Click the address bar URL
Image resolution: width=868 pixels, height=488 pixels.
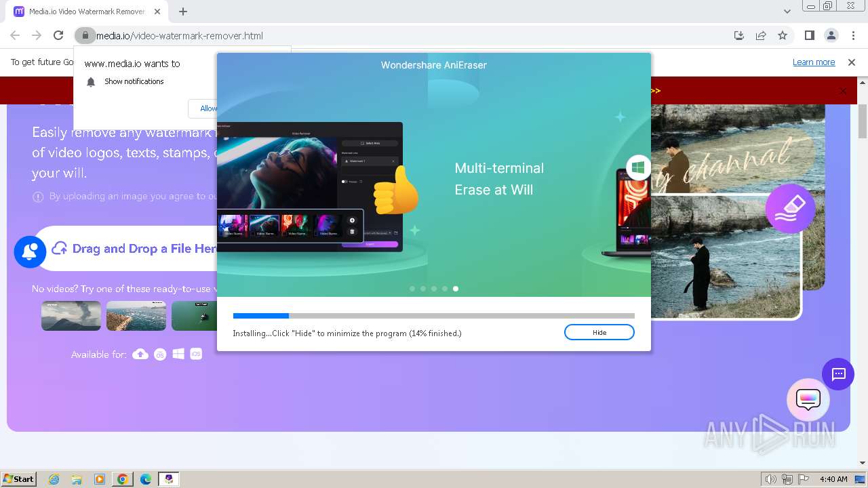(180, 35)
